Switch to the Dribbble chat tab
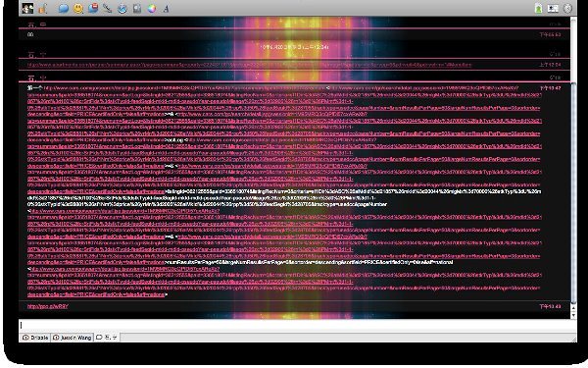The height and width of the screenshot is (368, 588). [35, 338]
